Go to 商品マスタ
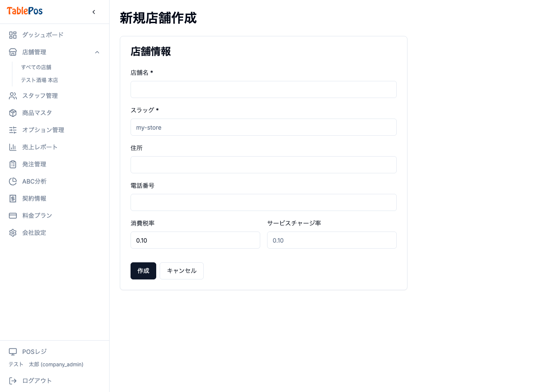This screenshot has width=550, height=392. pyautogui.click(x=54, y=113)
